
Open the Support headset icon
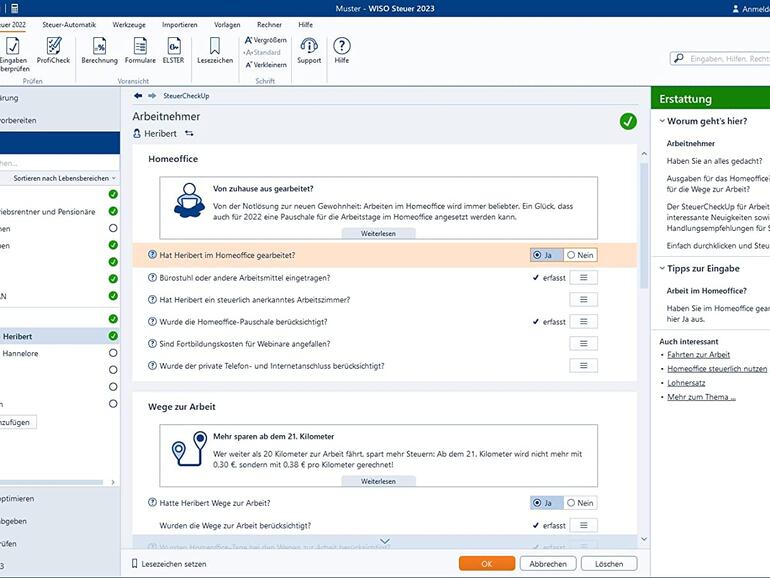[309, 51]
